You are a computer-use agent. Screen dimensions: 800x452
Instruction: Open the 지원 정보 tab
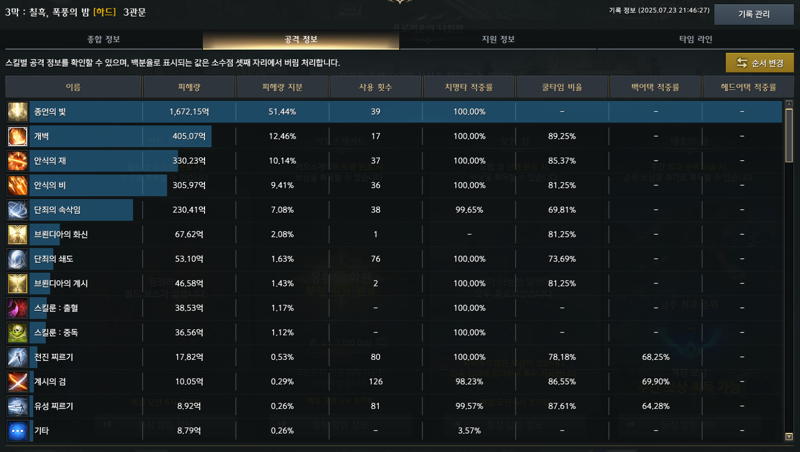pyautogui.click(x=498, y=39)
